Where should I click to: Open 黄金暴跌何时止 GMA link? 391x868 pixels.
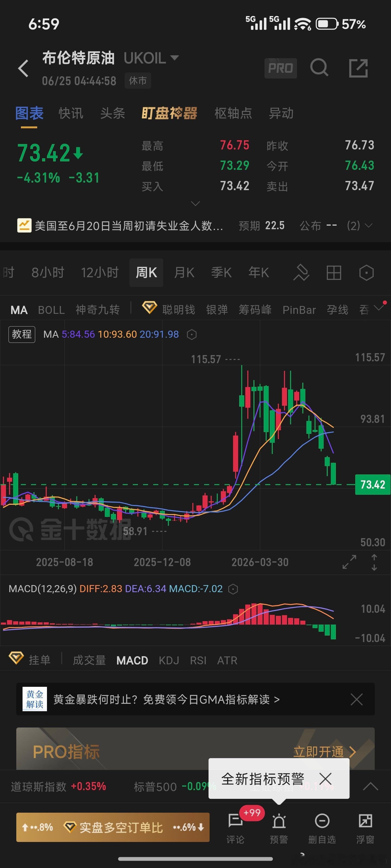click(166, 700)
